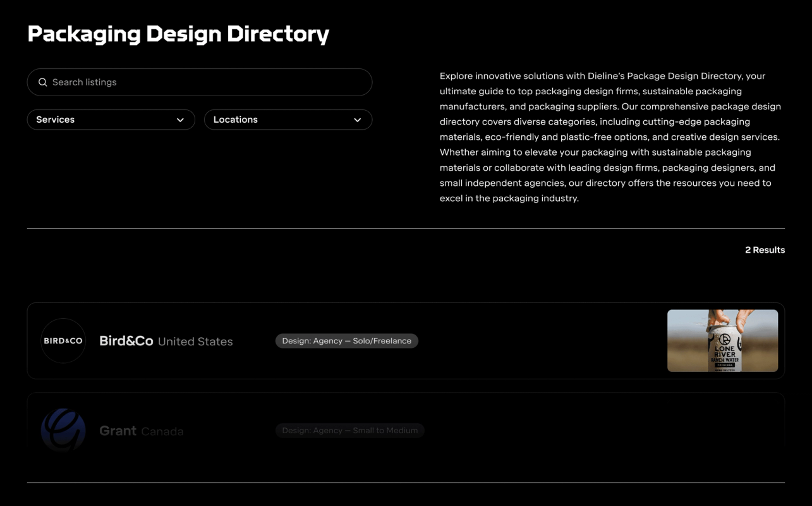Click the Canada location text

162,431
